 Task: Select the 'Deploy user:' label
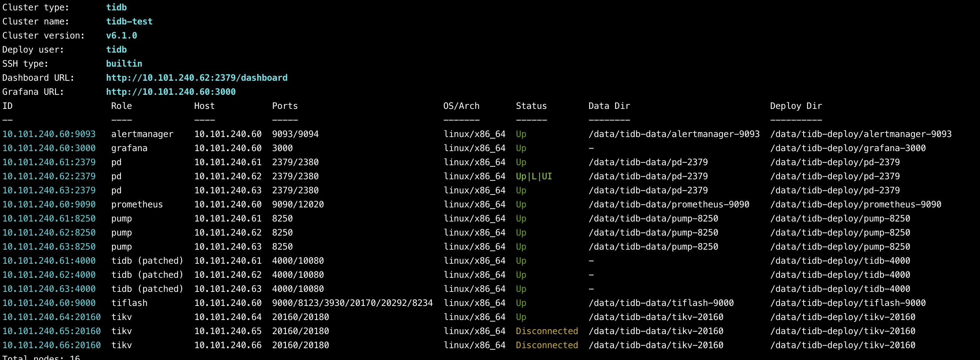pos(33,50)
